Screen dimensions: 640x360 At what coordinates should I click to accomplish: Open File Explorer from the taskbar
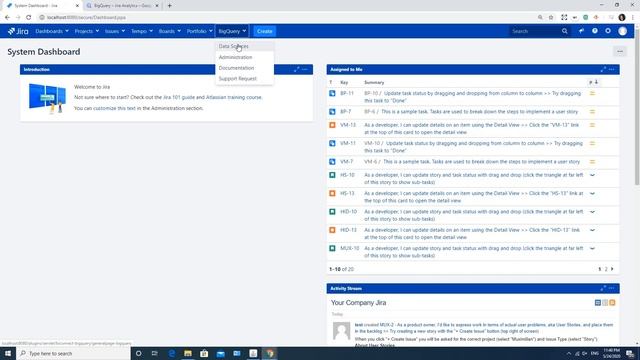[188, 353]
